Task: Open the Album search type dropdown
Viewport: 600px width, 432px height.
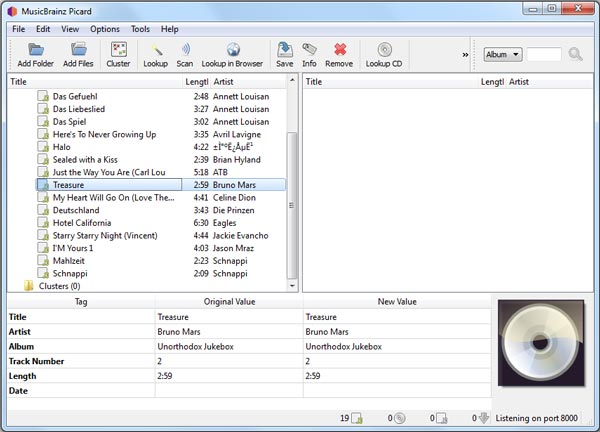Action: [502, 54]
